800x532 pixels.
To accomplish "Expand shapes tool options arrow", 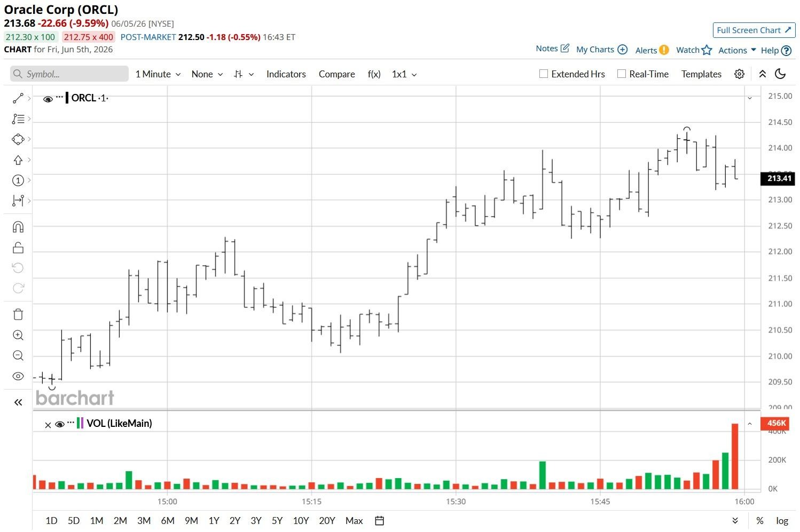I will (29, 139).
